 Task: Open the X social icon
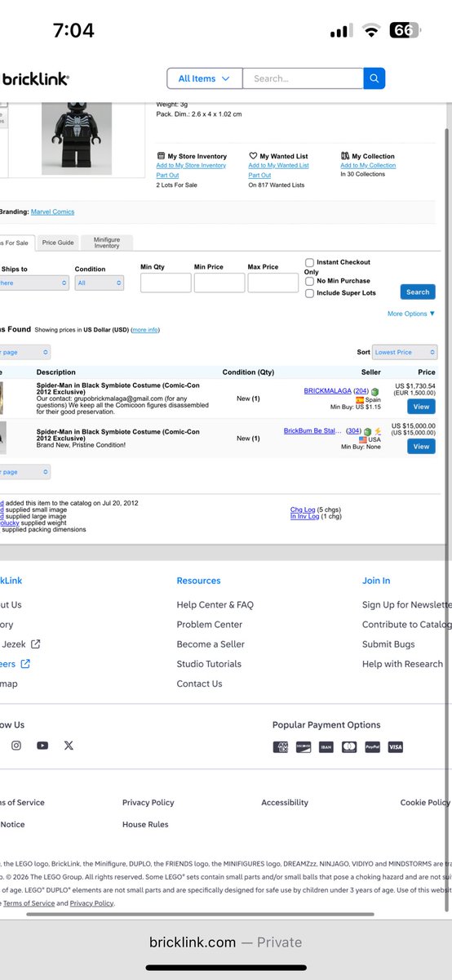pos(69,745)
